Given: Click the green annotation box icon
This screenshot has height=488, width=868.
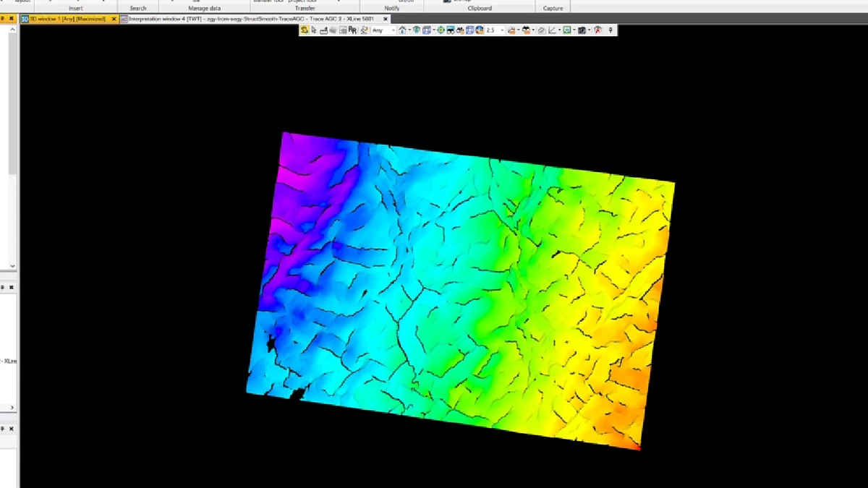Looking at the screenshot, I should [567, 30].
